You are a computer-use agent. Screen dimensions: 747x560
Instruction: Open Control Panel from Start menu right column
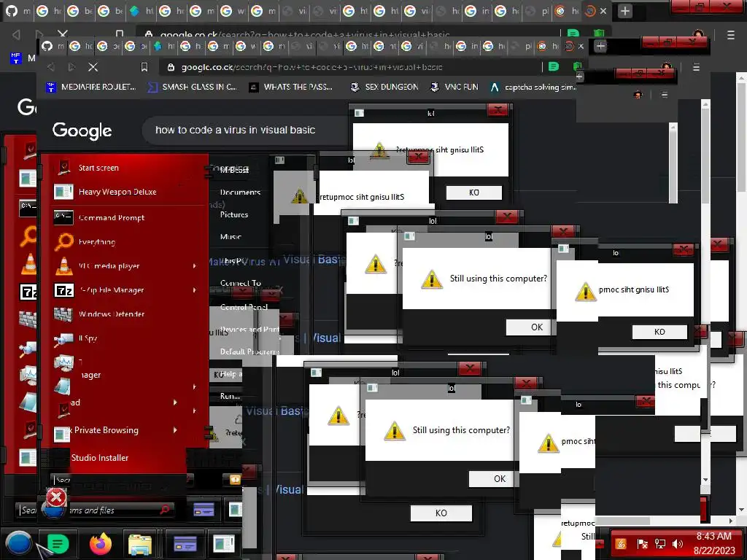tap(244, 307)
